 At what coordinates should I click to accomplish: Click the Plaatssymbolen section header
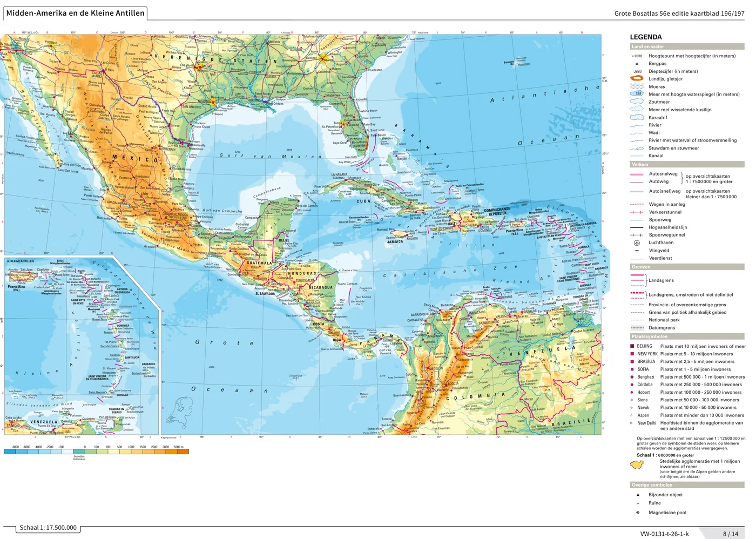687,336
